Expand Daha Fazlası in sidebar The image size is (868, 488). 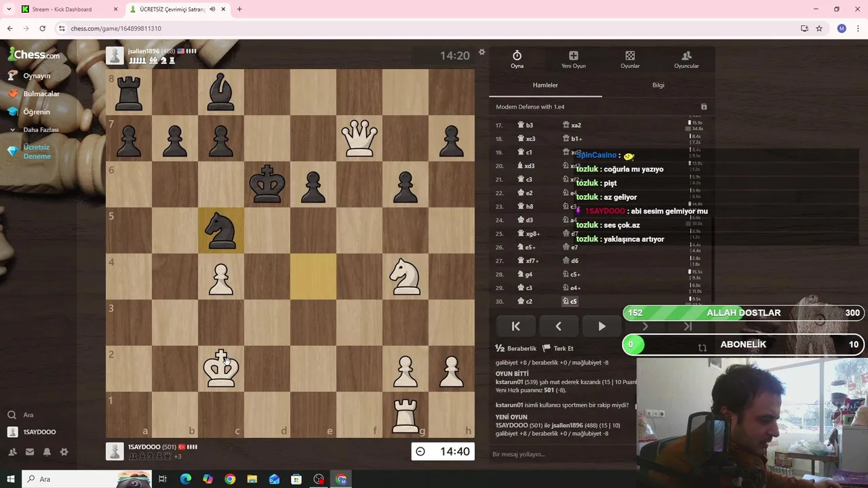(x=41, y=129)
